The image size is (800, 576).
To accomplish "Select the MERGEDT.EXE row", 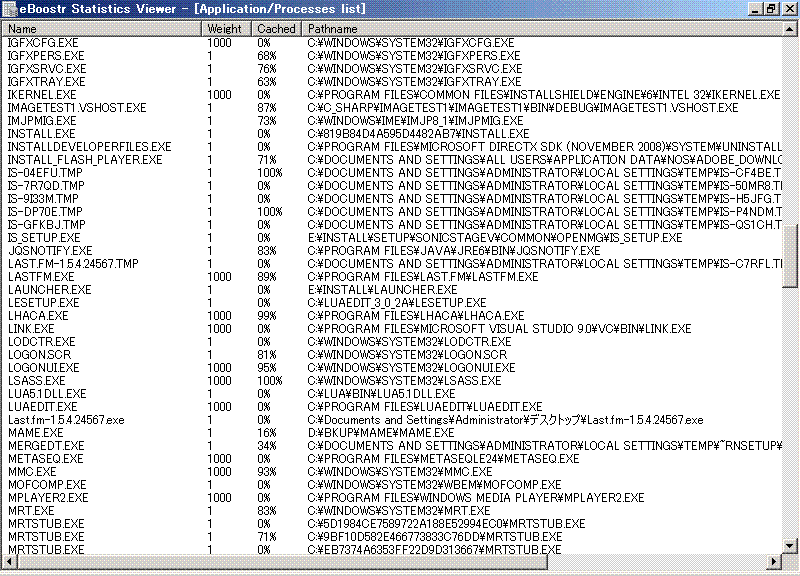I will (x=392, y=446).
